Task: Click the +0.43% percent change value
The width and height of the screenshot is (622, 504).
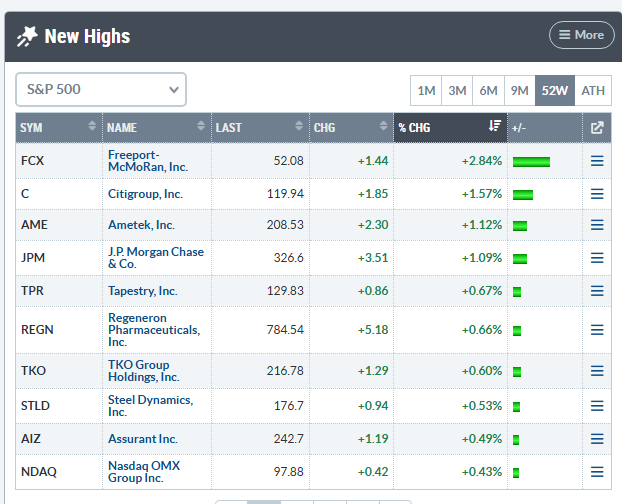Action: [x=482, y=471]
